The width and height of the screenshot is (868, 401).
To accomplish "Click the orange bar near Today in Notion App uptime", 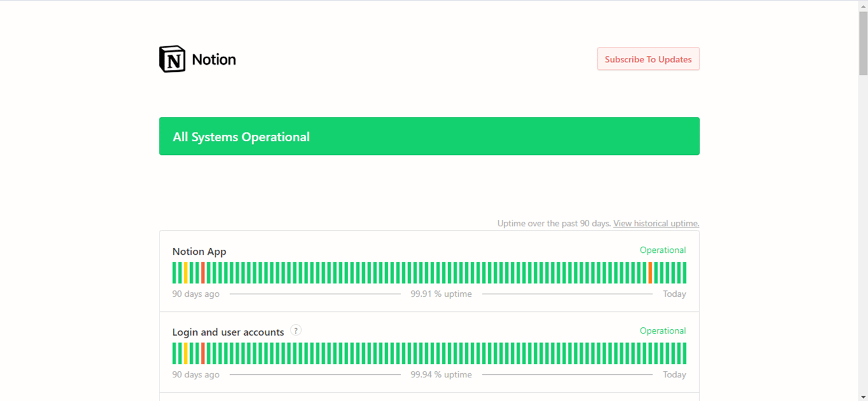I will [650, 273].
